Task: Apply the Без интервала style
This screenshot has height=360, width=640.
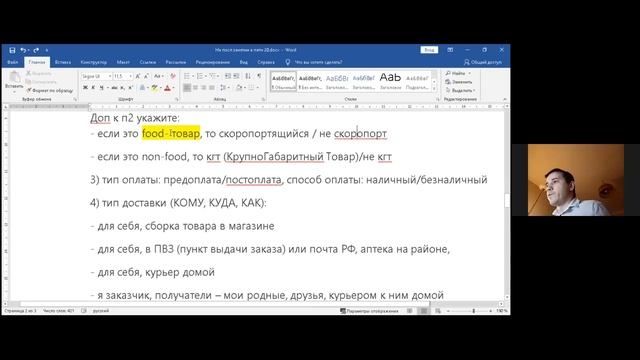Action: point(310,81)
